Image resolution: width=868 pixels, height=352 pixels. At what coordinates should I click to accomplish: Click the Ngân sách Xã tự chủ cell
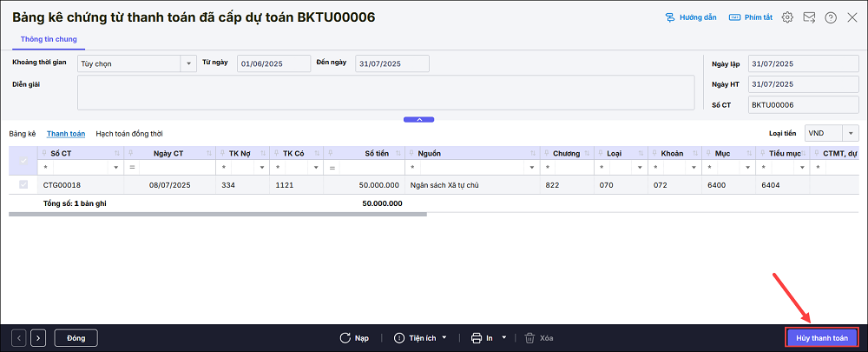point(472,185)
